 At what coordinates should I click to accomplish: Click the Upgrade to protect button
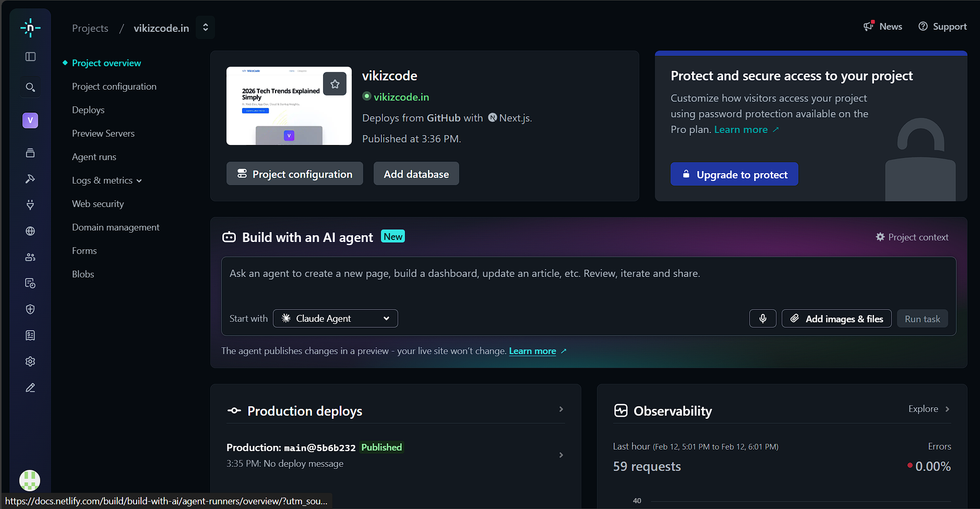click(734, 174)
